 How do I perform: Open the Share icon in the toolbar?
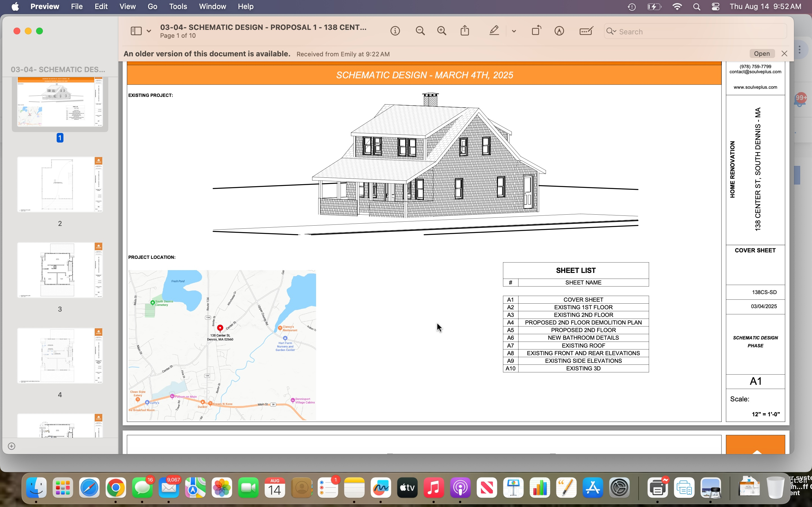[x=465, y=31]
